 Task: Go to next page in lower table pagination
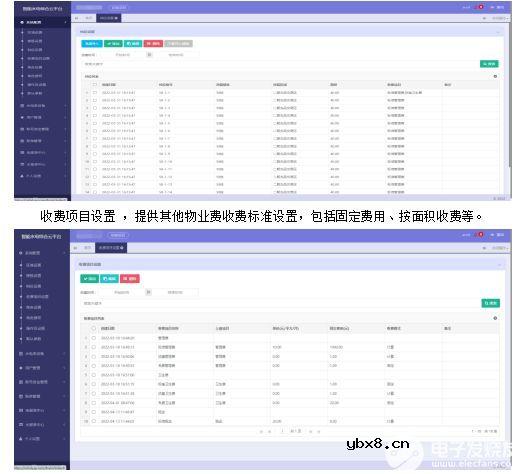311,431
